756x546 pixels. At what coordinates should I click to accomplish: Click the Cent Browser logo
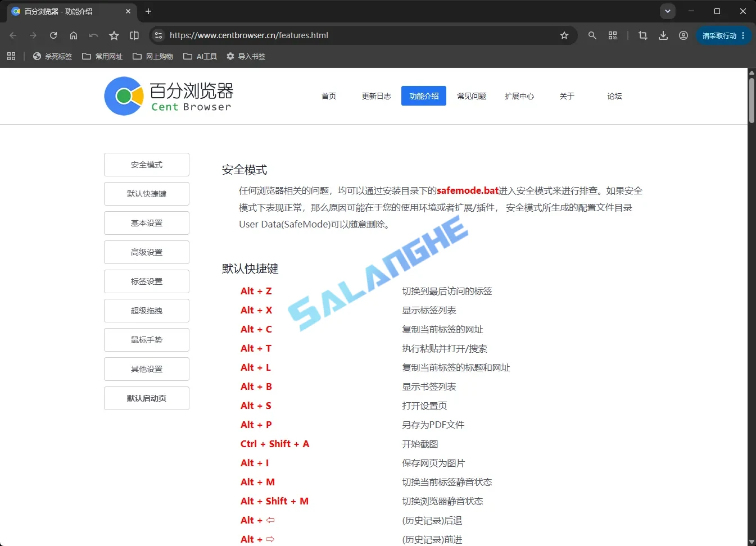click(x=168, y=96)
